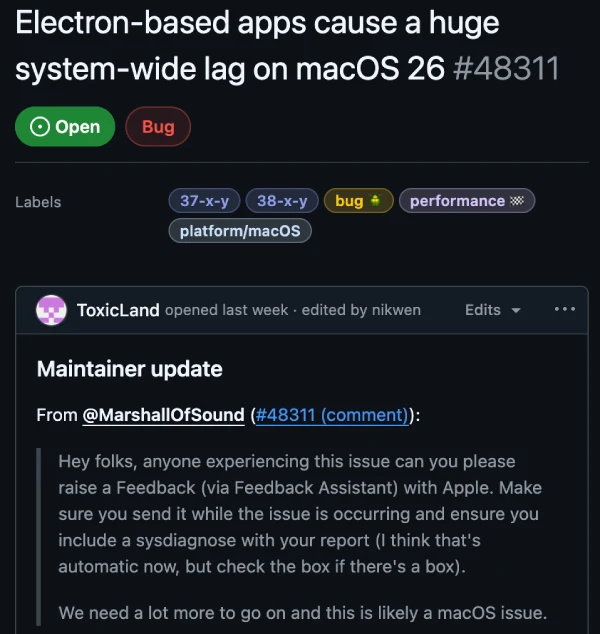600x634 pixels.
Task: Click the issue number #48311 in title
Action: [x=506, y=69]
